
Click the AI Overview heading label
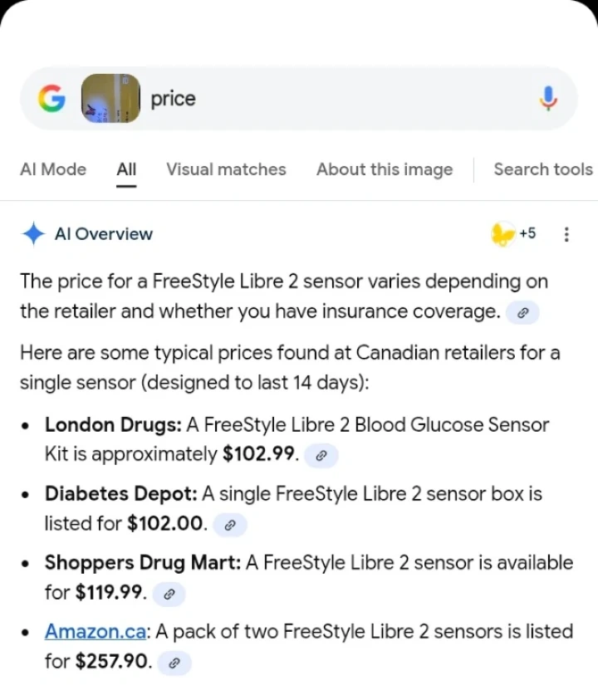[x=104, y=234]
